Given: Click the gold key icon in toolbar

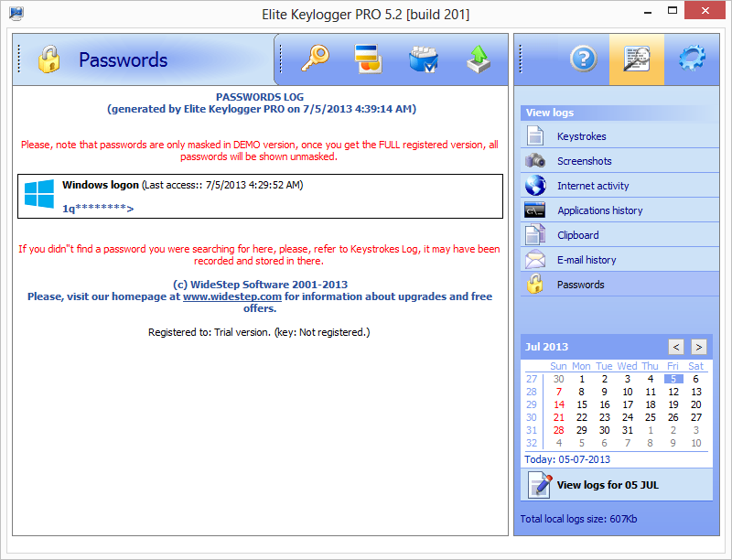Looking at the screenshot, I should click(317, 59).
